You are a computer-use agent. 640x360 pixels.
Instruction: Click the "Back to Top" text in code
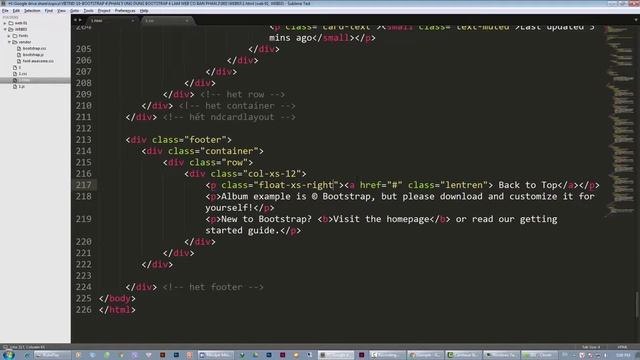[x=528, y=185]
